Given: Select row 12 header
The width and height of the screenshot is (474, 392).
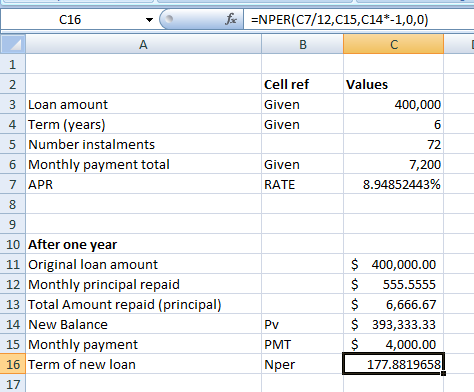Looking at the screenshot, I should click(x=13, y=284).
